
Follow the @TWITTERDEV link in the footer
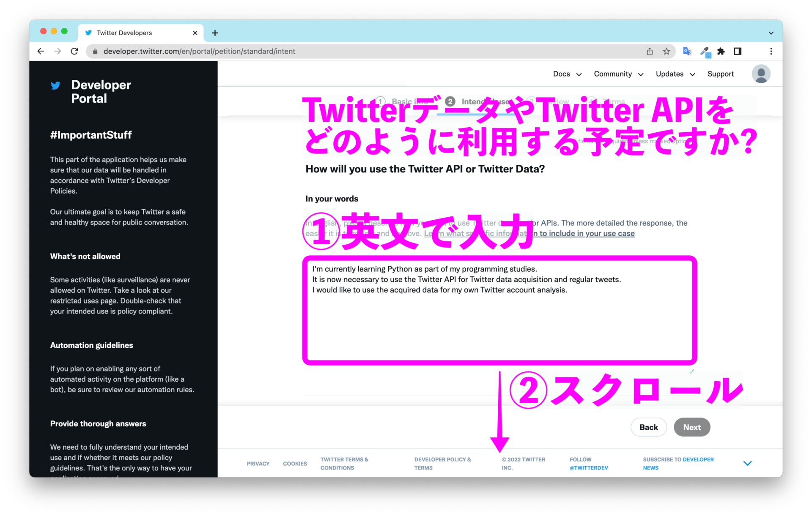[589, 468]
